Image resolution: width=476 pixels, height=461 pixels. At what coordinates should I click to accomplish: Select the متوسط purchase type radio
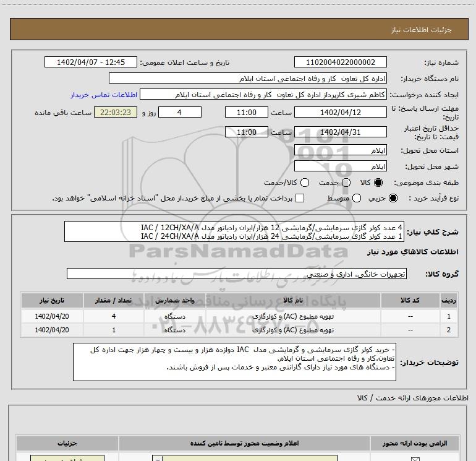pyautogui.click(x=357, y=198)
